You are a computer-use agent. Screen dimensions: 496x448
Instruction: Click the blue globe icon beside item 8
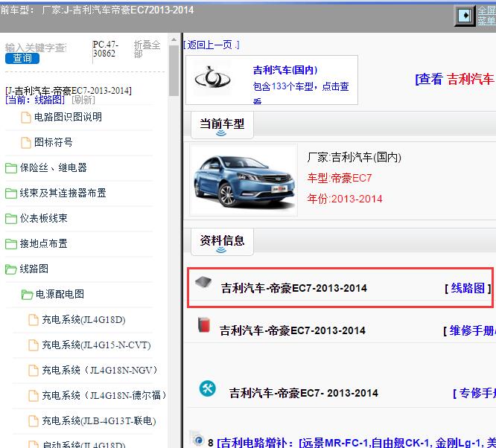pos(198,439)
